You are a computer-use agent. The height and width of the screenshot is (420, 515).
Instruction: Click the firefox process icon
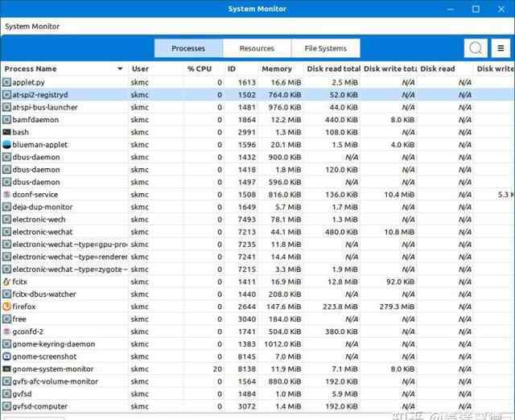7,307
